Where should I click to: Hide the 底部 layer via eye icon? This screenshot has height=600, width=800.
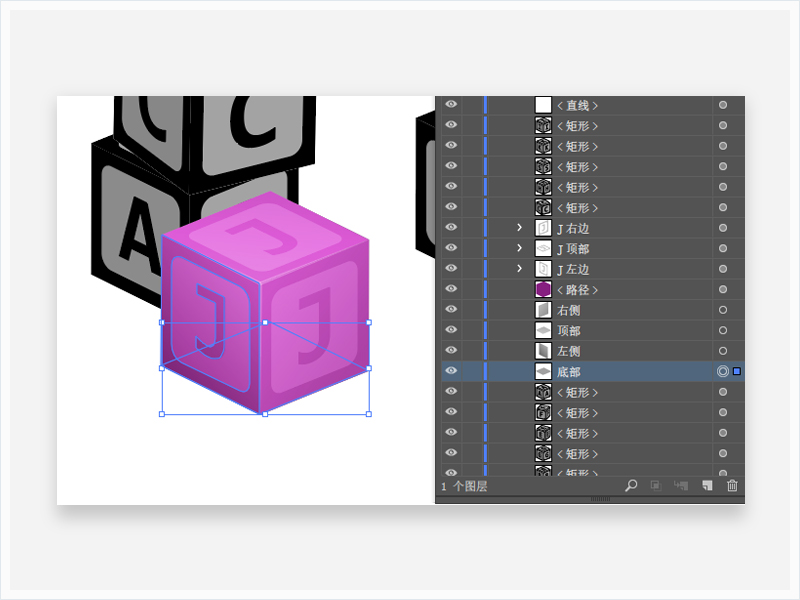coord(451,372)
